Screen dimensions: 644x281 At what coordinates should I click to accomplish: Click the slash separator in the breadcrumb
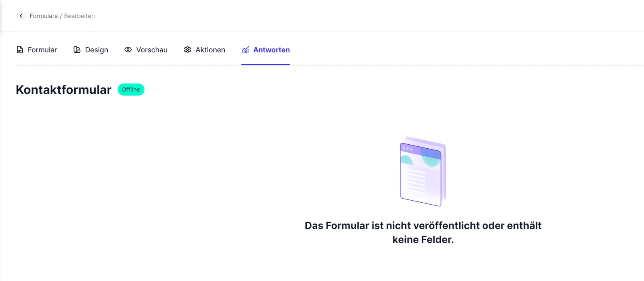coord(61,16)
